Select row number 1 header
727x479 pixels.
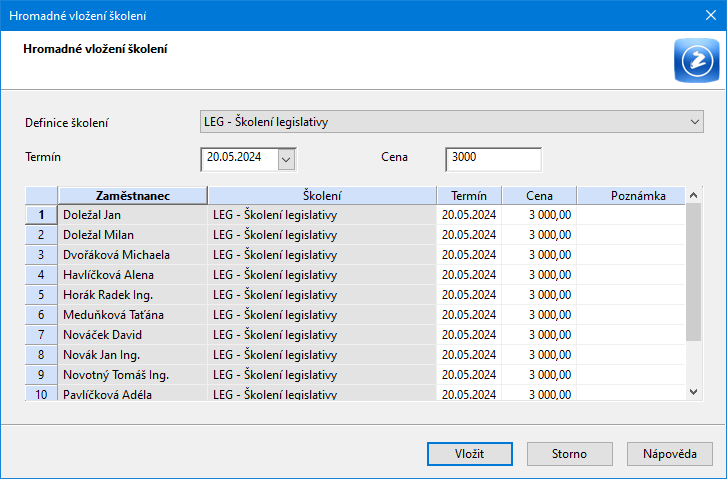coord(41,214)
